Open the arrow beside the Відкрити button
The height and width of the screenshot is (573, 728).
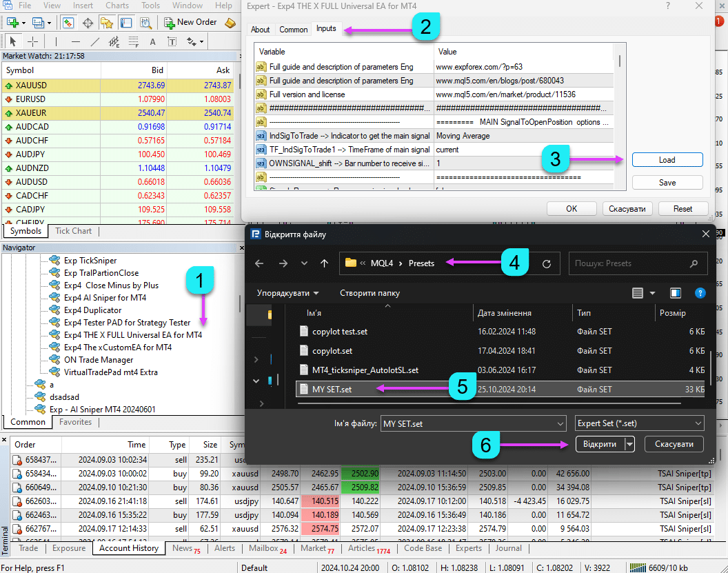(x=629, y=445)
